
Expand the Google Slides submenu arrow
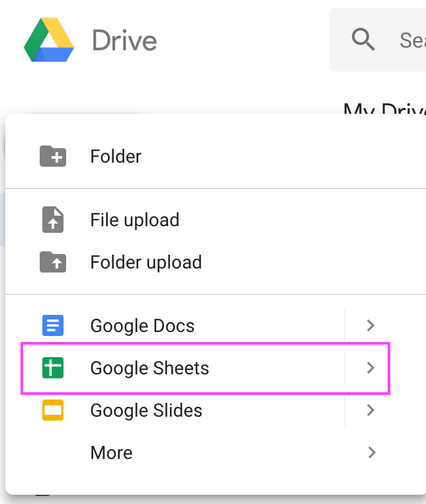[x=370, y=410]
